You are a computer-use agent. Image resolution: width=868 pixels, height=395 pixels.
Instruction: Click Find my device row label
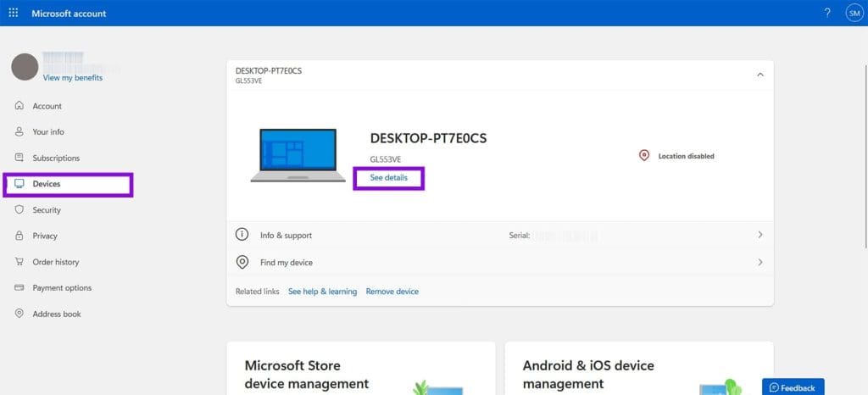point(287,263)
